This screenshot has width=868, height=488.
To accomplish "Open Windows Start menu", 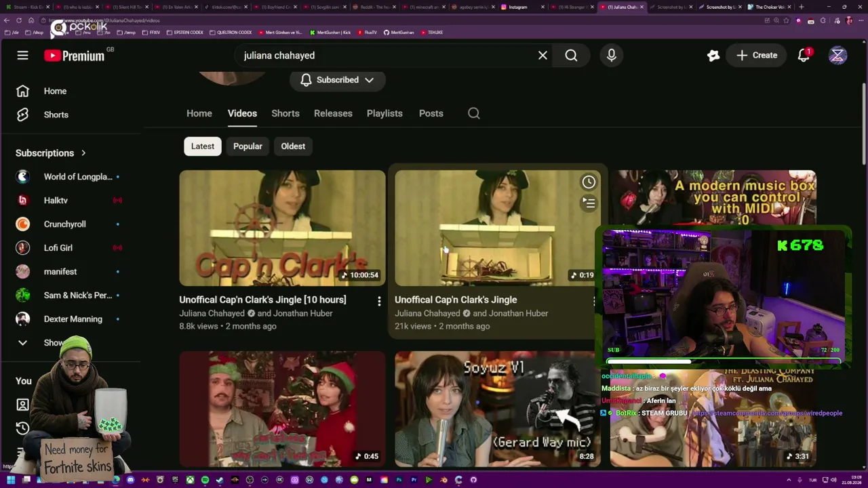I will (11, 480).
